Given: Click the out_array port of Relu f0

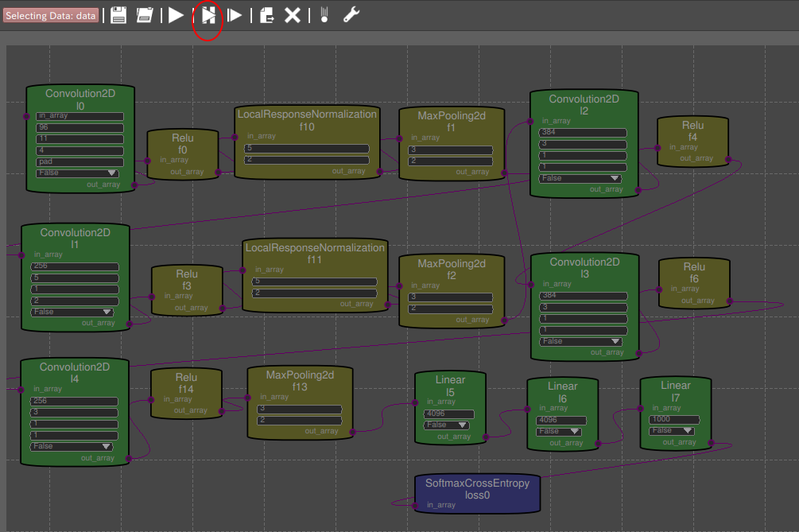Looking at the screenshot, I should pos(218,172).
